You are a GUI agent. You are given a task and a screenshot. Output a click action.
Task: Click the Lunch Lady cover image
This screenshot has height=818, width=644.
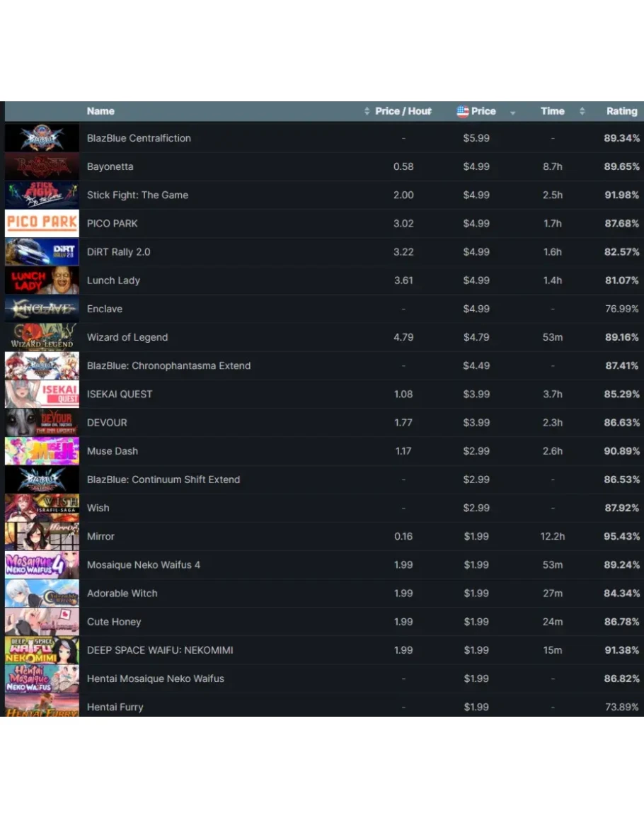tap(42, 280)
